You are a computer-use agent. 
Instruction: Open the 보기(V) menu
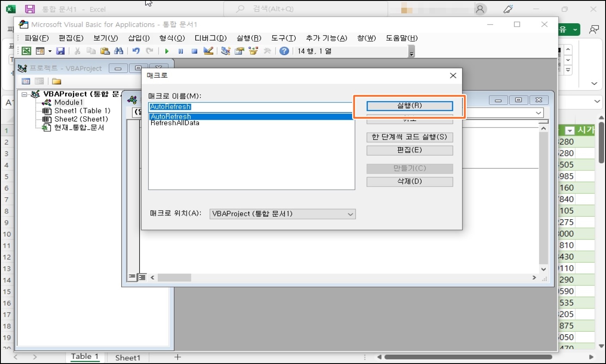coord(106,38)
